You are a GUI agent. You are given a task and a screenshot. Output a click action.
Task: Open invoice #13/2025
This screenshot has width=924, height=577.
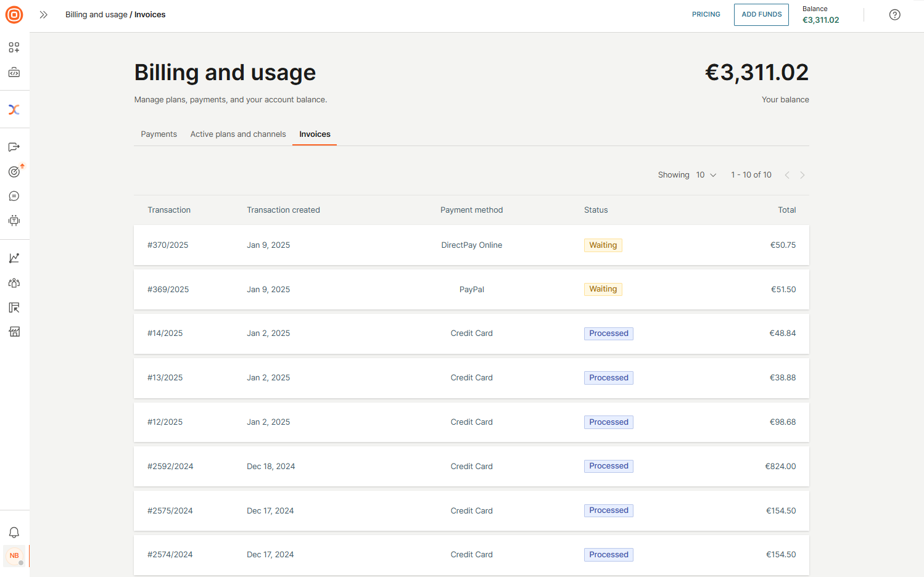click(x=471, y=378)
